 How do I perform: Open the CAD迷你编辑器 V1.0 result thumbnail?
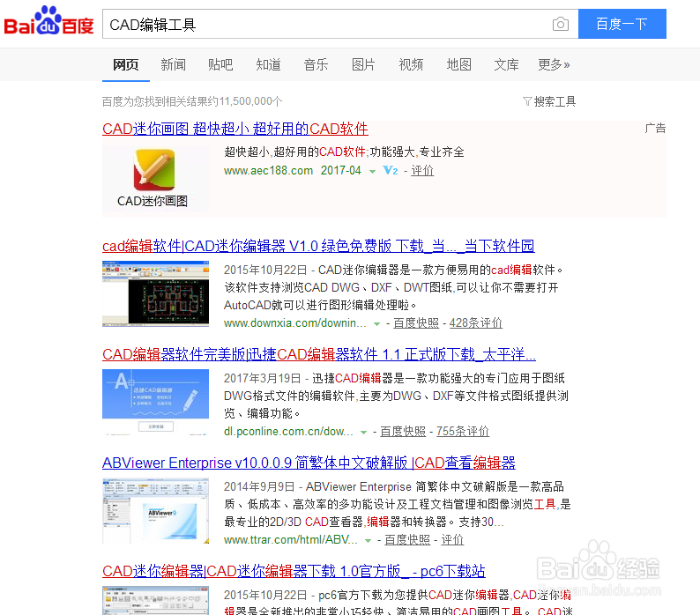pyautogui.click(x=155, y=293)
